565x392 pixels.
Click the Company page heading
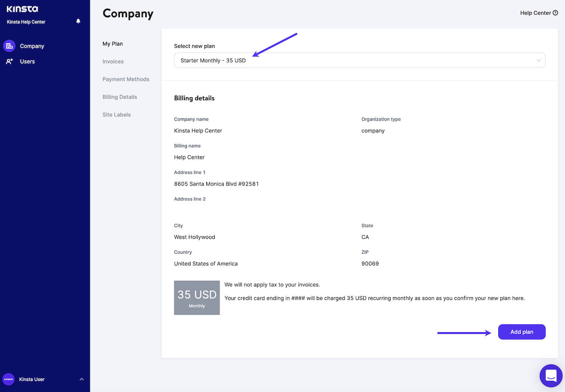pyautogui.click(x=128, y=14)
